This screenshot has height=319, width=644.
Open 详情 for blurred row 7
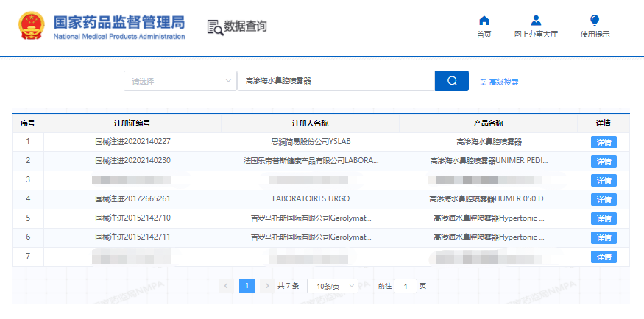[604, 257]
